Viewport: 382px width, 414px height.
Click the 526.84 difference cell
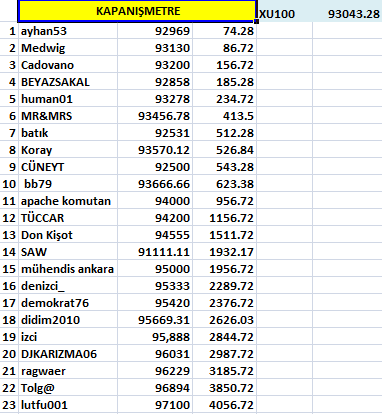pyautogui.click(x=225, y=150)
